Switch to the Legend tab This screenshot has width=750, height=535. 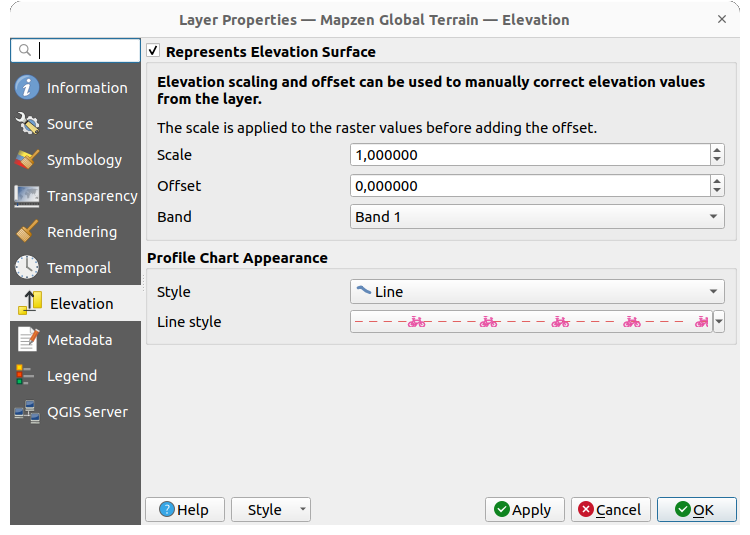click(x=72, y=376)
